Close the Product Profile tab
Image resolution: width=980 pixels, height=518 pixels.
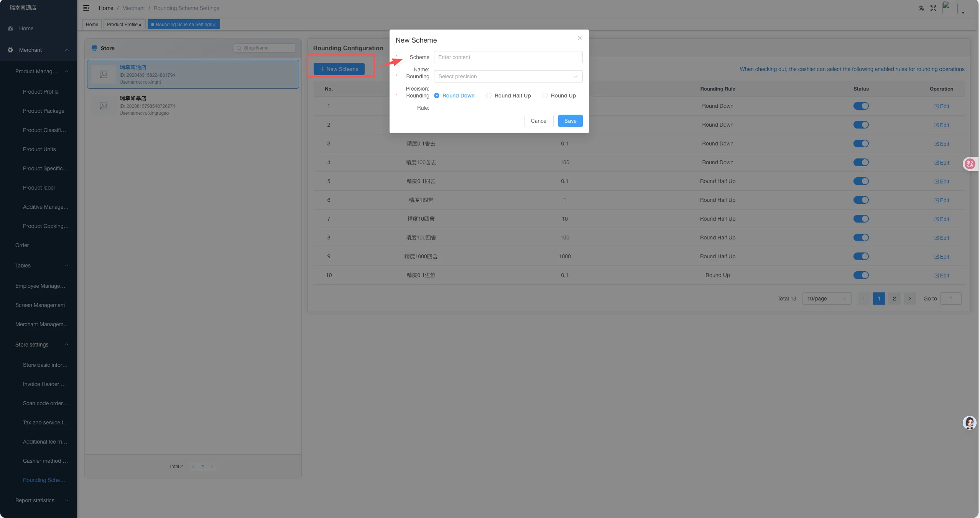140,25
